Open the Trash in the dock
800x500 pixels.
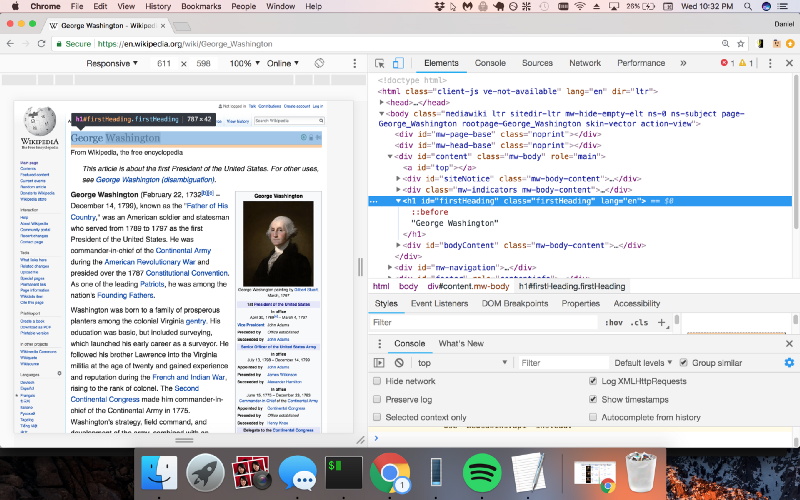pyautogui.click(x=641, y=472)
